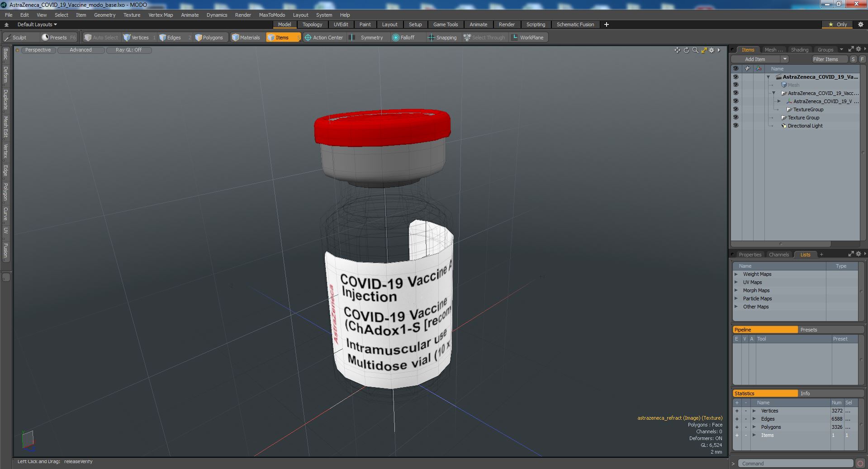Toggle Symmetry on or off

368,38
